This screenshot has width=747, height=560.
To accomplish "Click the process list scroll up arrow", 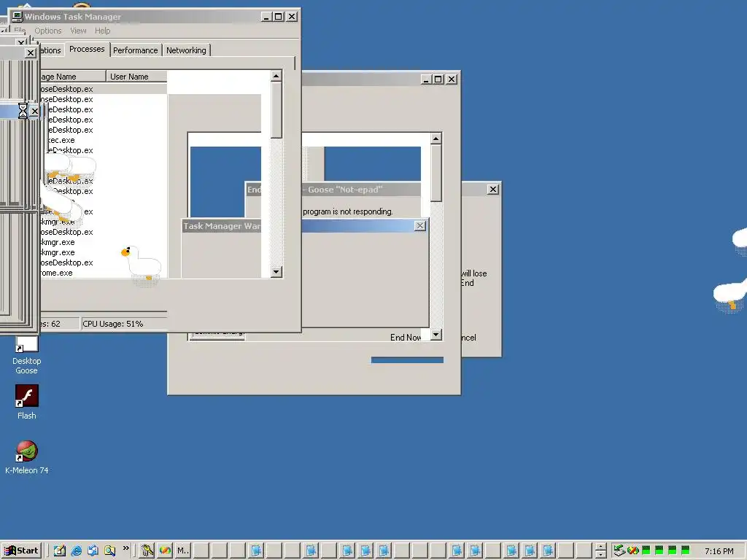I will pos(276,76).
